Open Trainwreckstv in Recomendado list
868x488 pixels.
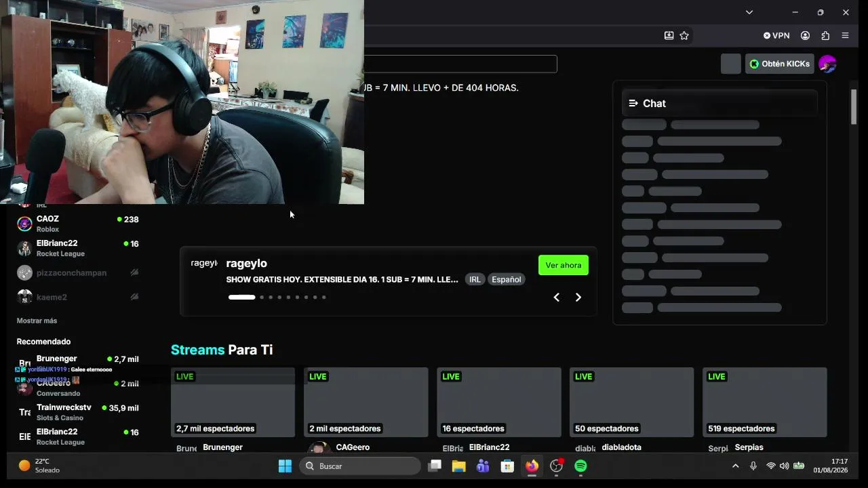77,412
